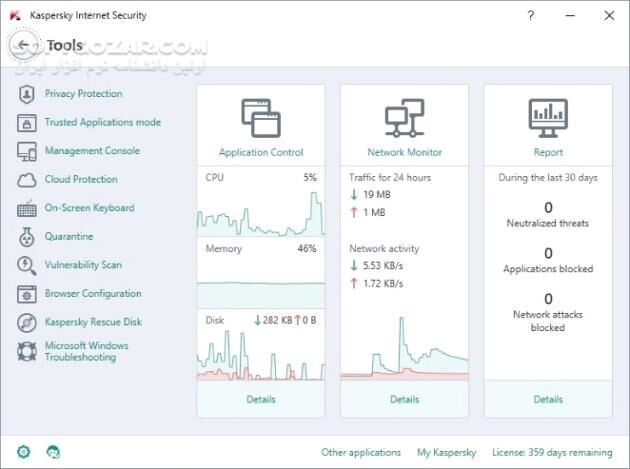The width and height of the screenshot is (630, 469).
Task: Click the Neutralized threats label
Action: coord(548,223)
